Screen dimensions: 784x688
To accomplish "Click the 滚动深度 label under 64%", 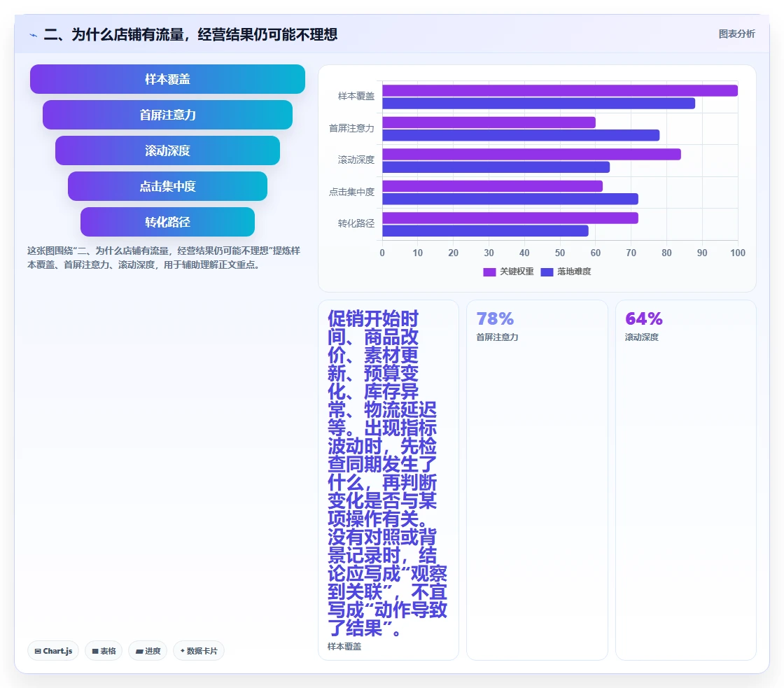I will click(x=641, y=337).
